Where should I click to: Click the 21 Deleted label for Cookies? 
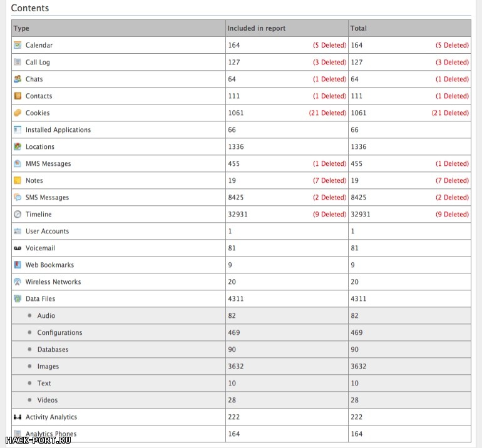(x=327, y=113)
